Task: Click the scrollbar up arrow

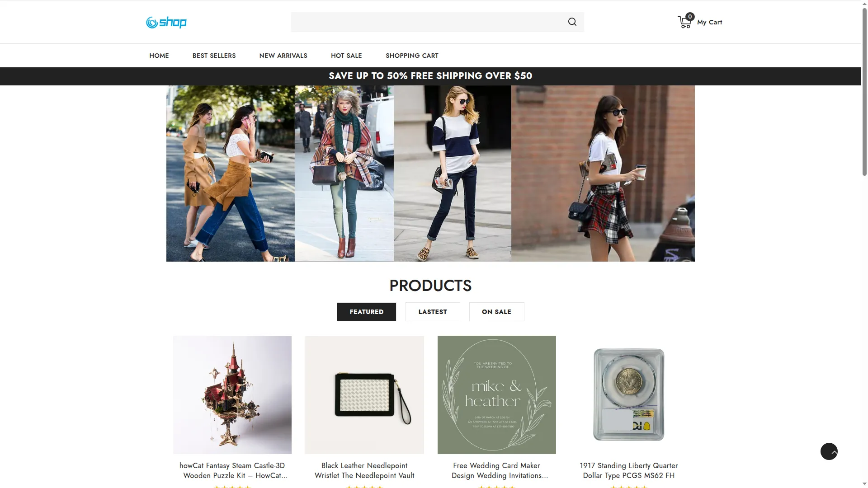Action: click(x=864, y=3)
